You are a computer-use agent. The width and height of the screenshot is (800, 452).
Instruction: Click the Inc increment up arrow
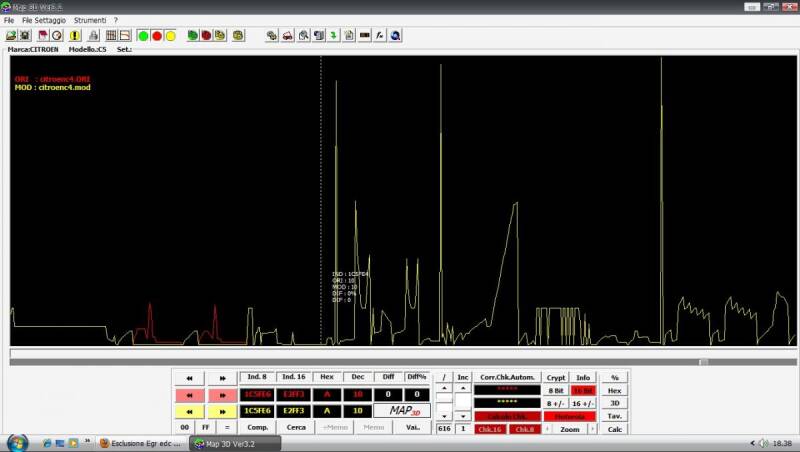[x=463, y=388]
